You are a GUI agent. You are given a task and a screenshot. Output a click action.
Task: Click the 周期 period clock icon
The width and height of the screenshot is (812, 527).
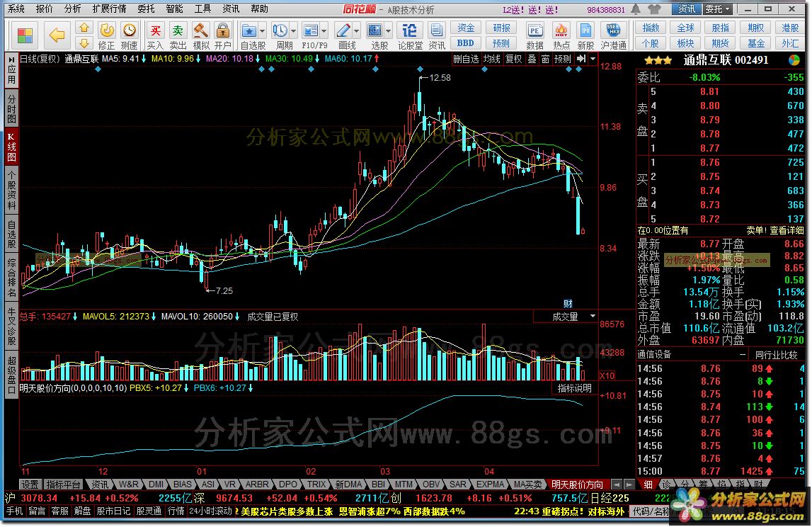[x=280, y=31]
